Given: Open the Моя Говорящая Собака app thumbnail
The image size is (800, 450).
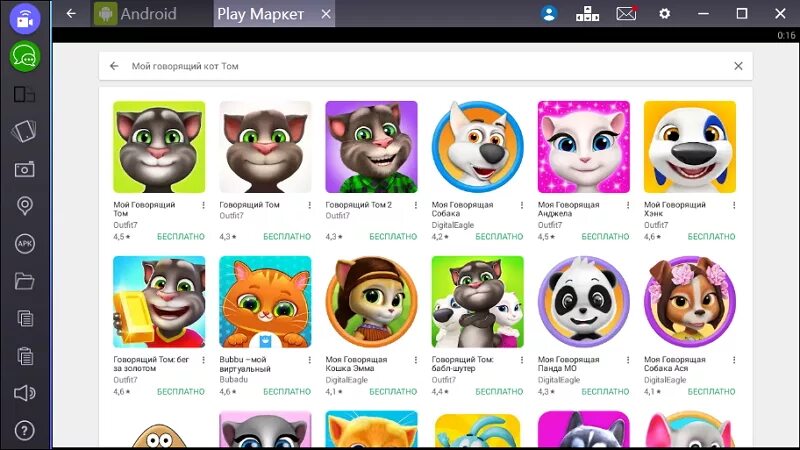Looking at the screenshot, I should [478, 147].
